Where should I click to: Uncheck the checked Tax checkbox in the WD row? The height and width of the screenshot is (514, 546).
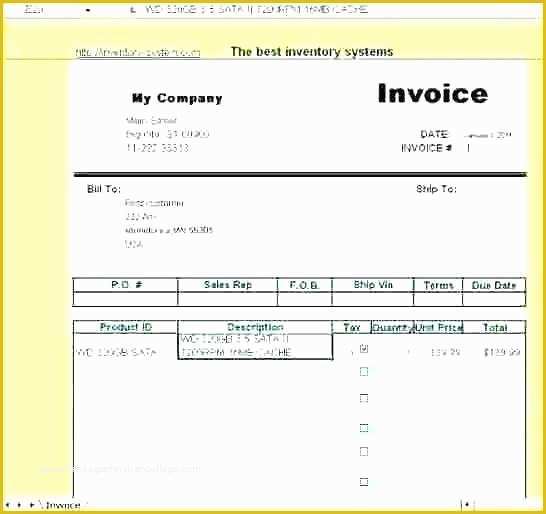point(364,348)
